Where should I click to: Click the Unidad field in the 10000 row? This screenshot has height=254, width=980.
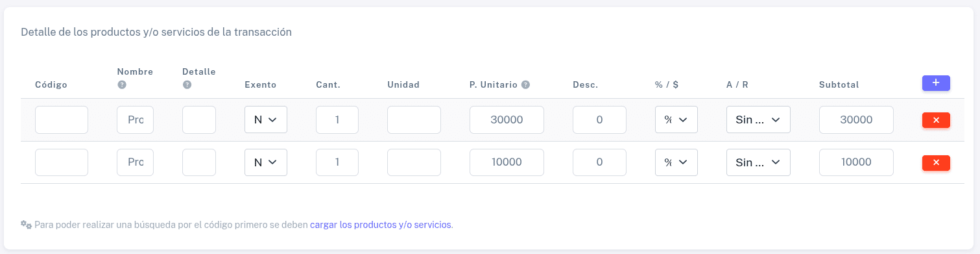[414, 162]
